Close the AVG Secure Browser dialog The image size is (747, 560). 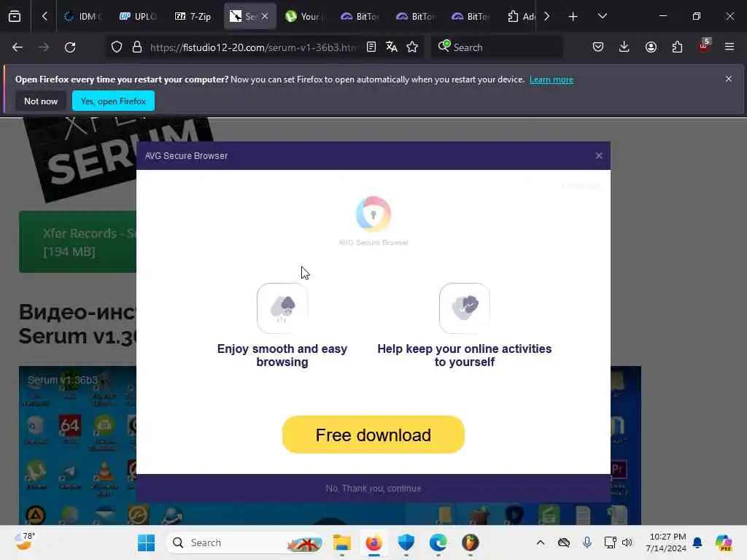[x=599, y=156]
